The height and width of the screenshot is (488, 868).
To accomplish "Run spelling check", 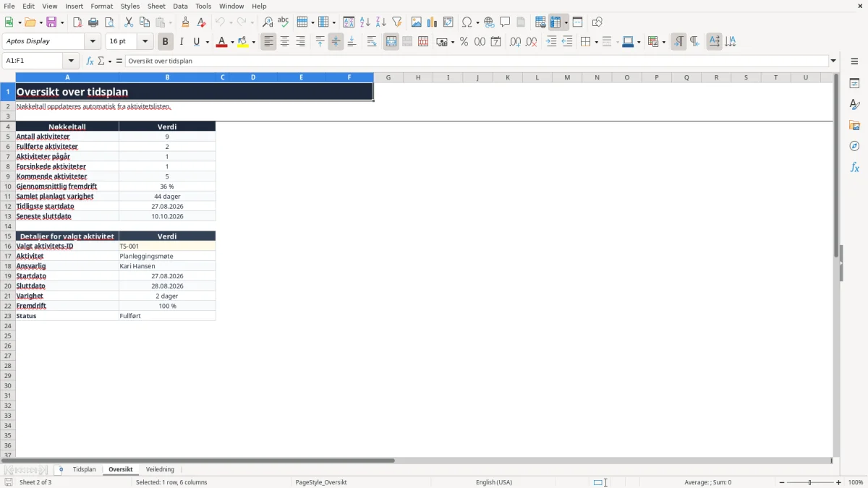I will coord(284,22).
